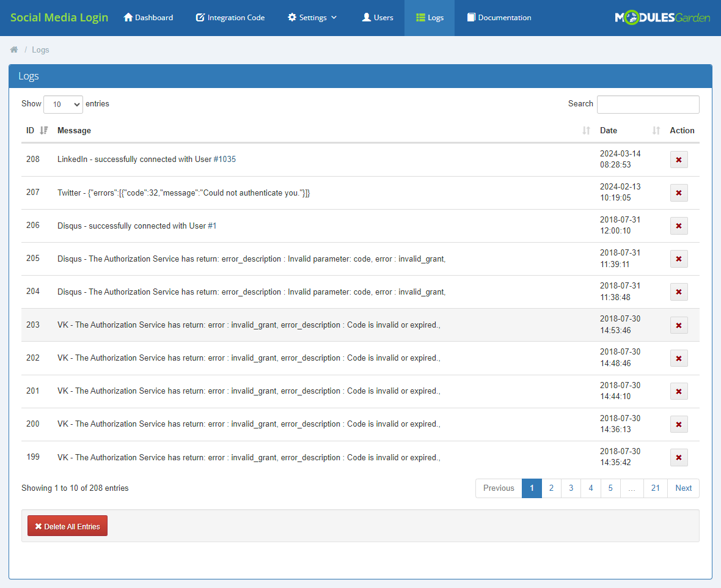Focus the Search input field
The width and height of the screenshot is (721, 588).
pyautogui.click(x=648, y=105)
